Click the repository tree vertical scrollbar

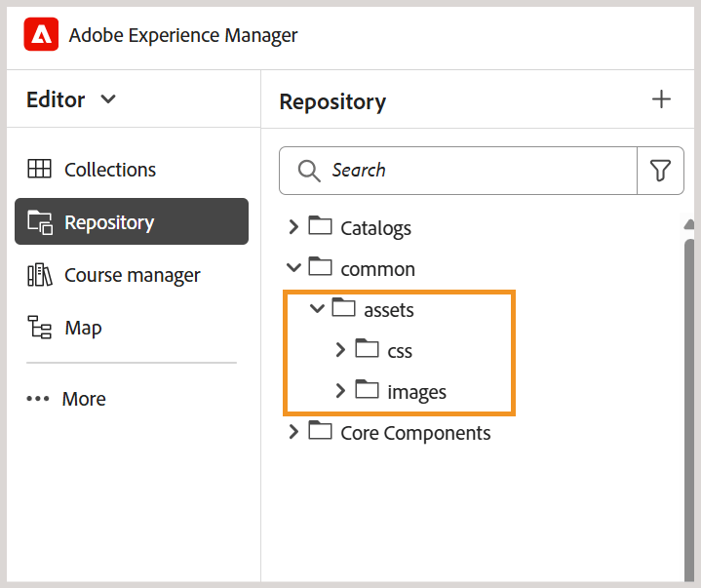point(689,390)
